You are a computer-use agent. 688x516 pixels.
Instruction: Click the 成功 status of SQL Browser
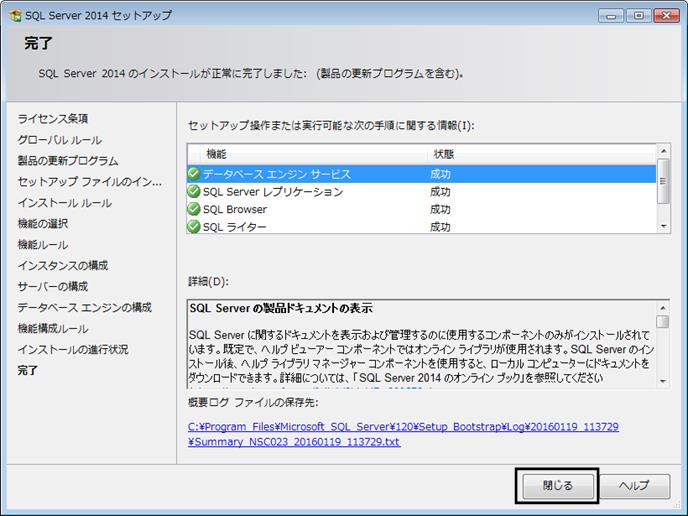(440, 209)
